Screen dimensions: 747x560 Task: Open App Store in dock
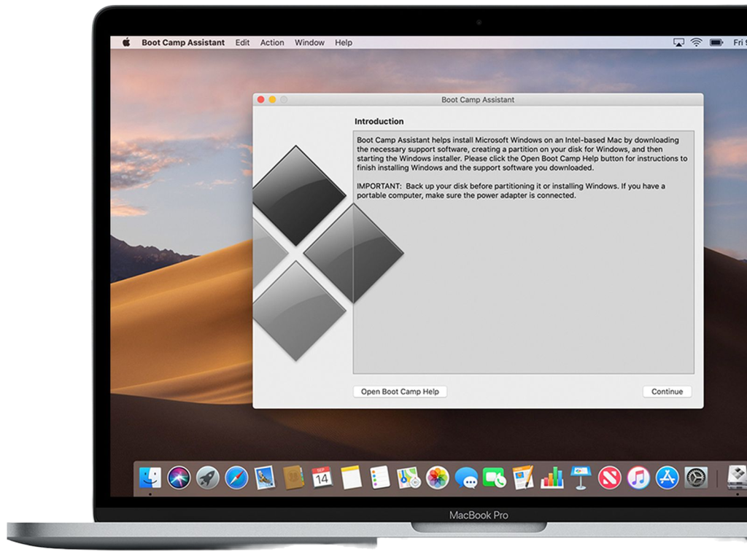click(x=667, y=478)
